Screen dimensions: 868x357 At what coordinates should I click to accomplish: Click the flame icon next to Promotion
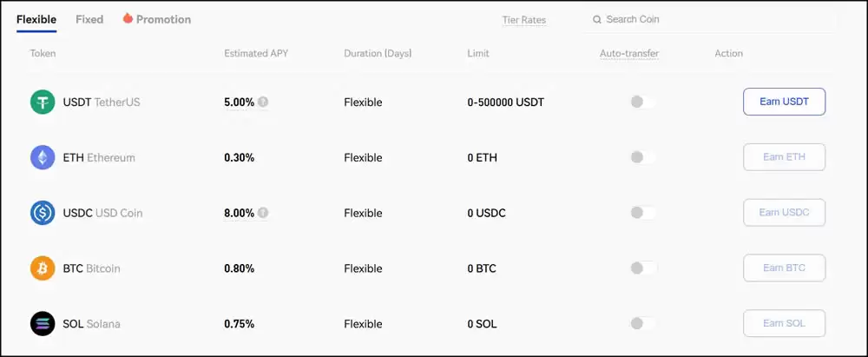(128, 18)
